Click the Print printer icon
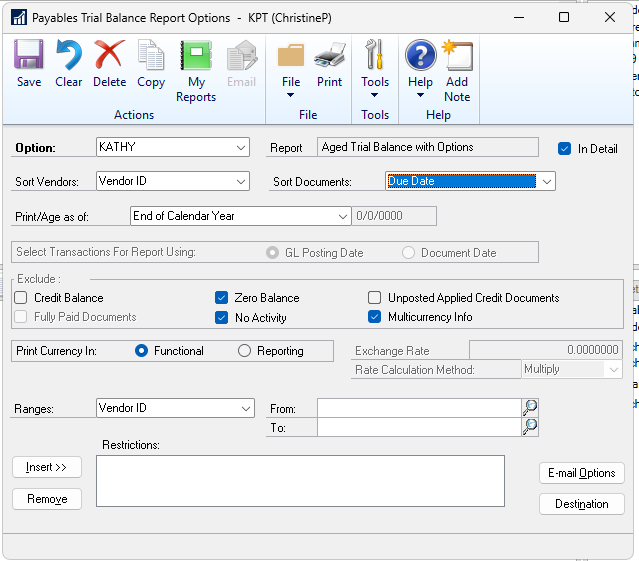 329,55
